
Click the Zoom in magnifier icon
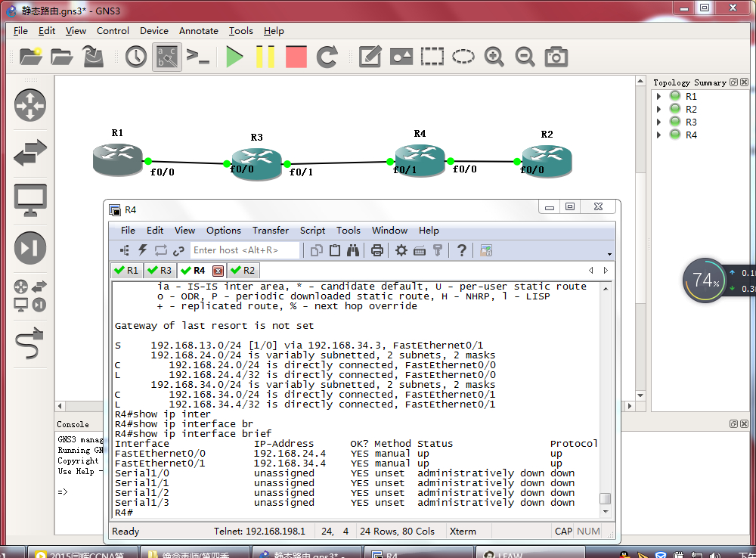(494, 57)
